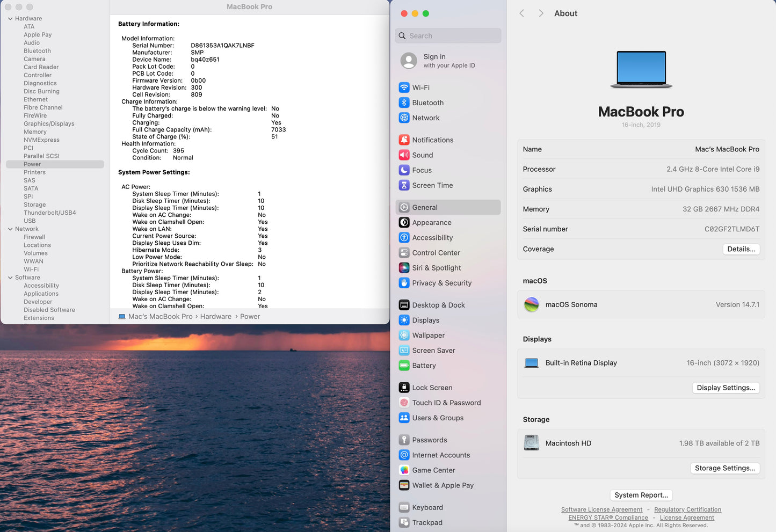Click the Appearance icon in sidebar
This screenshot has height=532, width=776.
tap(404, 222)
